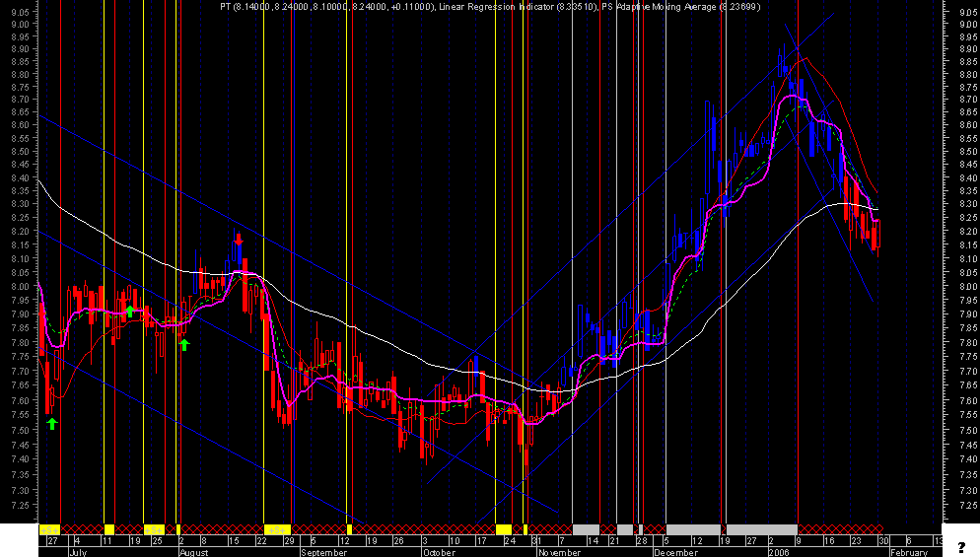Click the green up arrow near July 19
The width and height of the screenshot is (980, 557).
point(129,311)
